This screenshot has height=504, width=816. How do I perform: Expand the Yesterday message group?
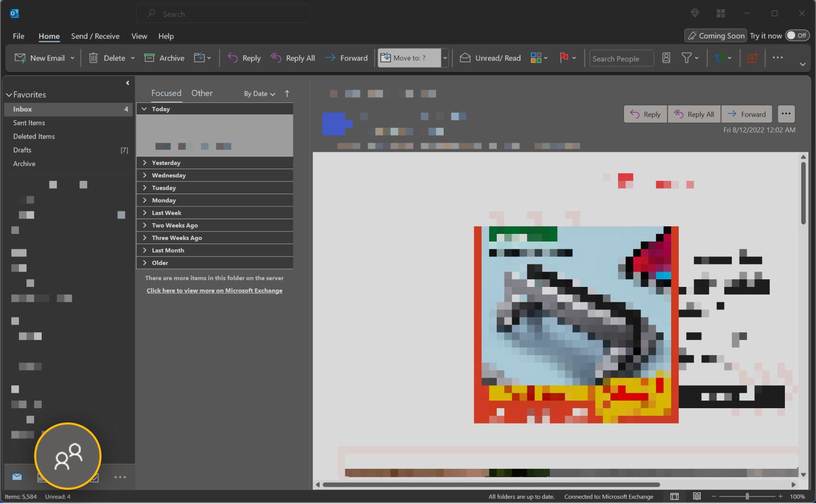(x=145, y=163)
